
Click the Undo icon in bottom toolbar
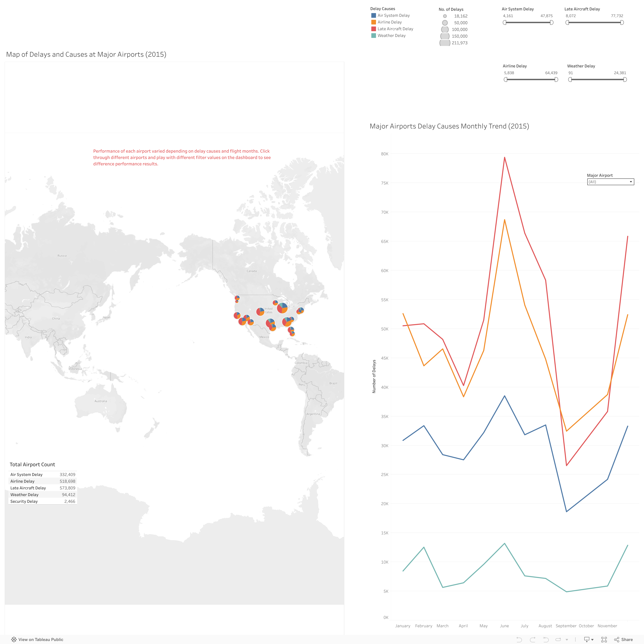pyautogui.click(x=519, y=639)
